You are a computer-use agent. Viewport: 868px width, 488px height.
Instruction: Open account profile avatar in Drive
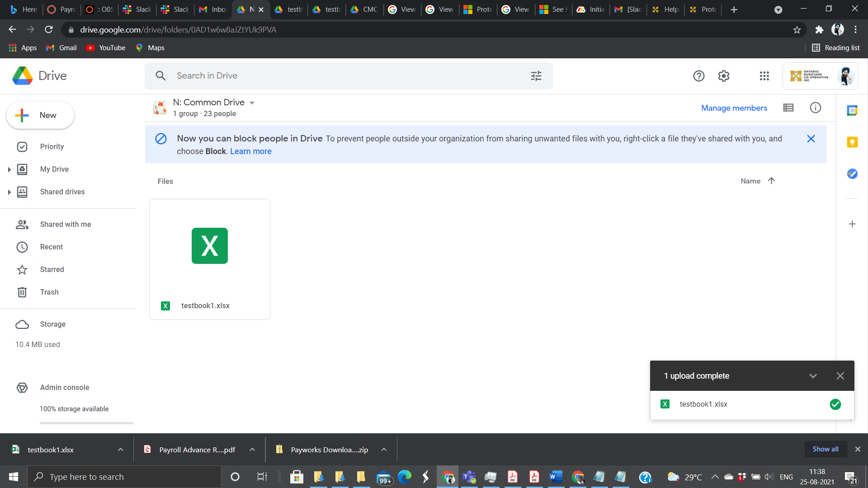846,76
